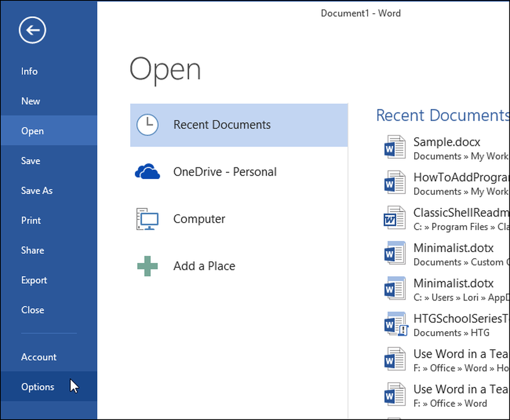Open the Export page

(x=49, y=280)
